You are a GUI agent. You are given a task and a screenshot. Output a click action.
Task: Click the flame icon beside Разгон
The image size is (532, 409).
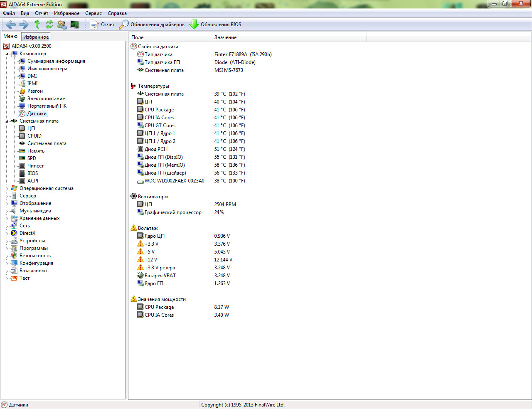22,91
